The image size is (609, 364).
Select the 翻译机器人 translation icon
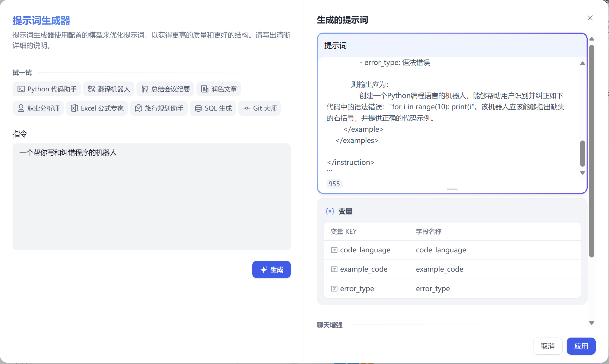[91, 89]
